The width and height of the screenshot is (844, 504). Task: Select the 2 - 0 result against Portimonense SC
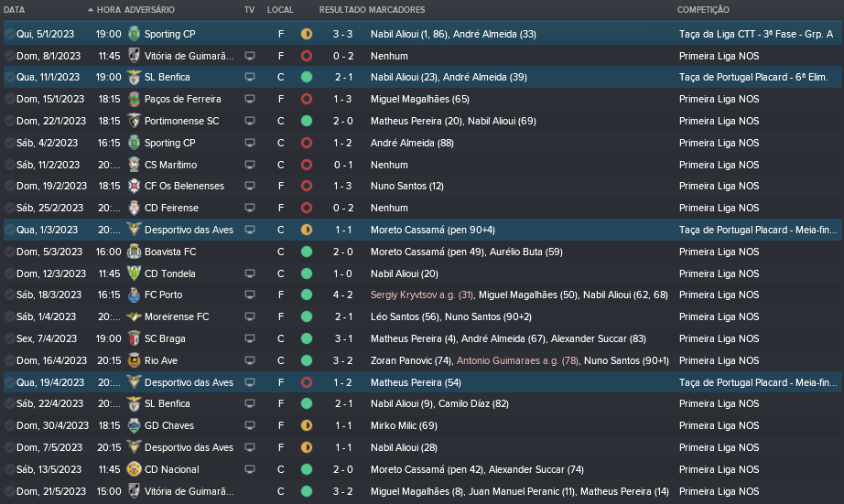click(344, 121)
